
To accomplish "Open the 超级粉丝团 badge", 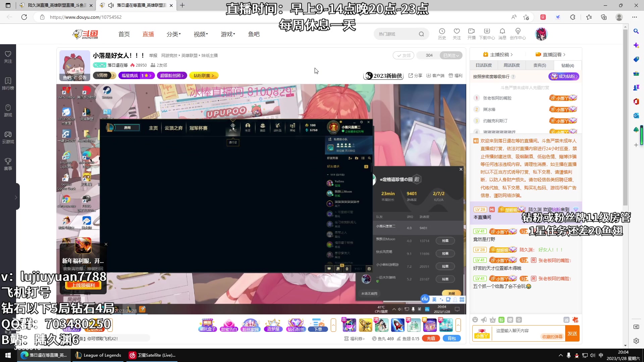I will 172,75.
